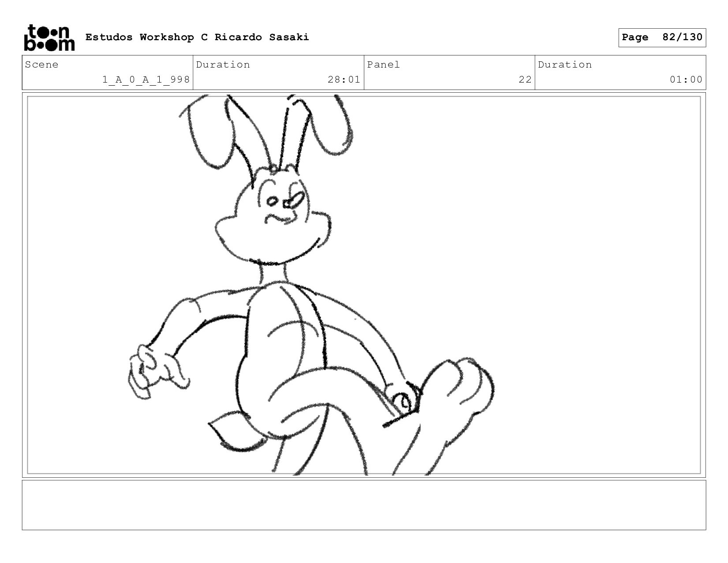The image size is (728, 563).
Task: Click the 'Panel' header label
Action: coord(383,64)
